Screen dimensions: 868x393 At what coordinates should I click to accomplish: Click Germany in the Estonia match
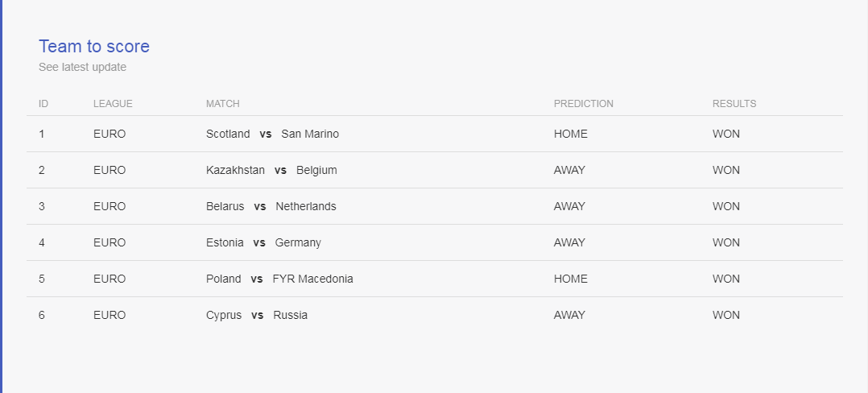click(298, 242)
